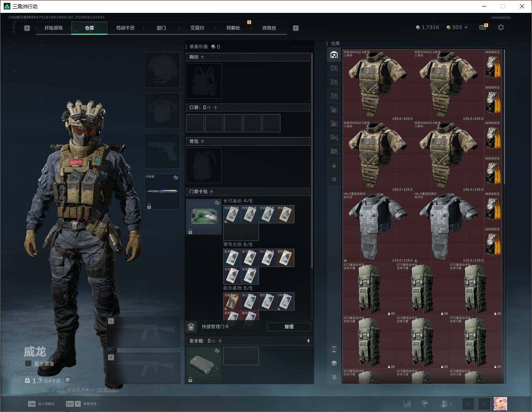Click the swap arrows on the safe box

click(217, 351)
